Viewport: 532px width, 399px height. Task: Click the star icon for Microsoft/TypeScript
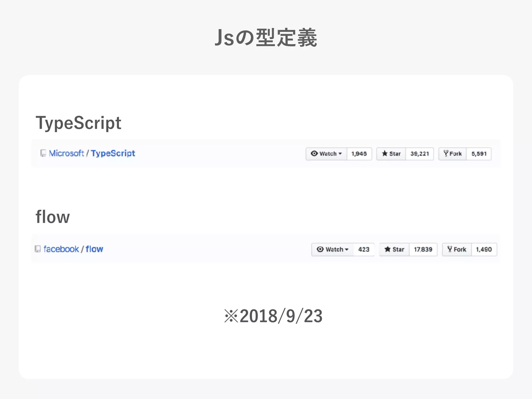pos(385,154)
